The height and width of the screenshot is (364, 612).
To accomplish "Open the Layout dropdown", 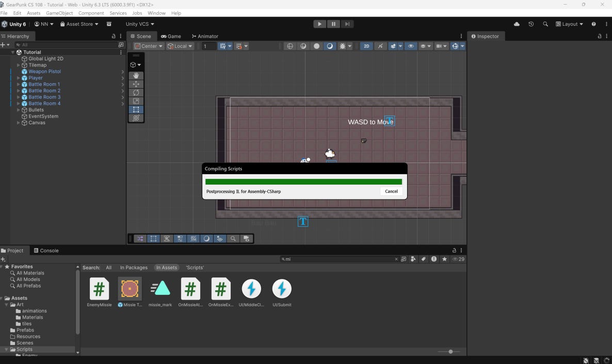I will click(x=569, y=24).
